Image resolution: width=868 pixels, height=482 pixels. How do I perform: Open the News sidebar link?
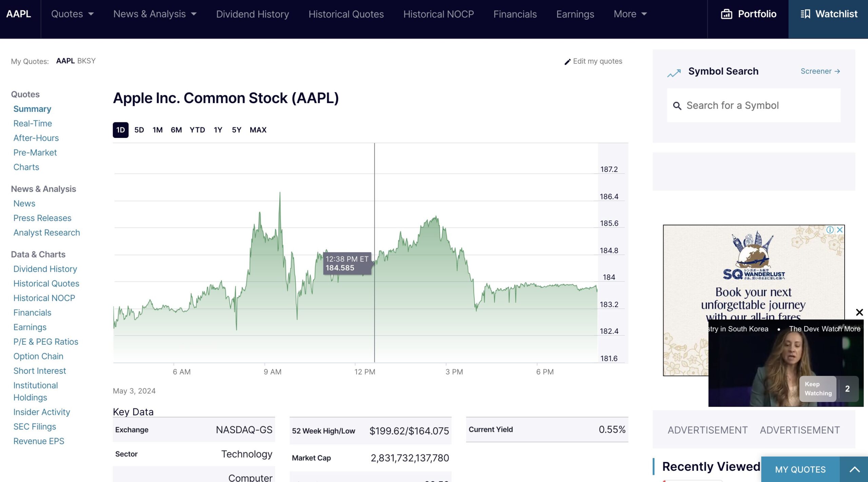click(24, 203)
